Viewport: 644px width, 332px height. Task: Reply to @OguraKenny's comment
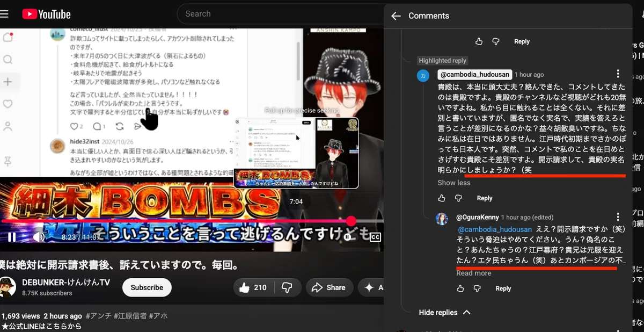503,288
